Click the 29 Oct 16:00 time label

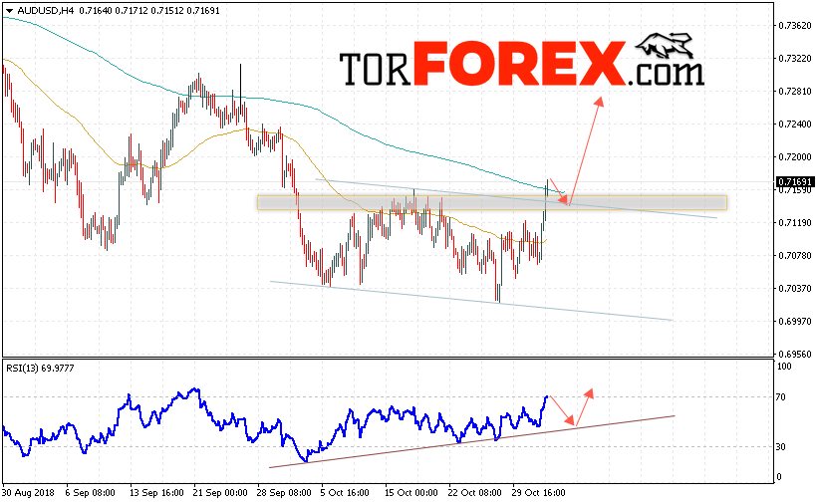538,493
